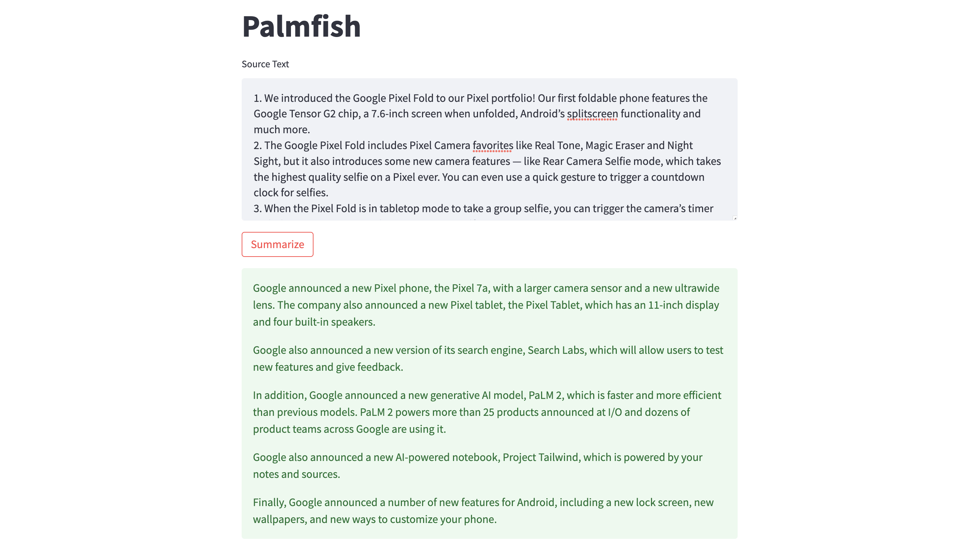
Task: Click the underlined word splitscreen
Action: 592,113
